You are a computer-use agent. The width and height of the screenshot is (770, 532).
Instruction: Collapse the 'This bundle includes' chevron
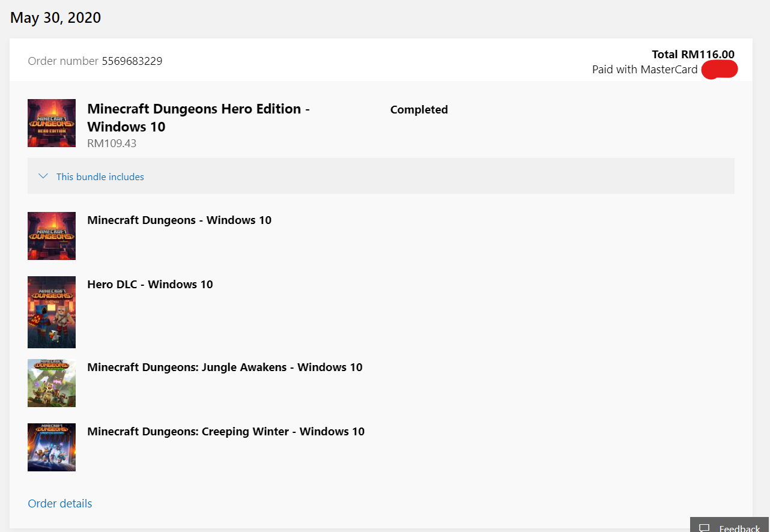click(43, 176)
